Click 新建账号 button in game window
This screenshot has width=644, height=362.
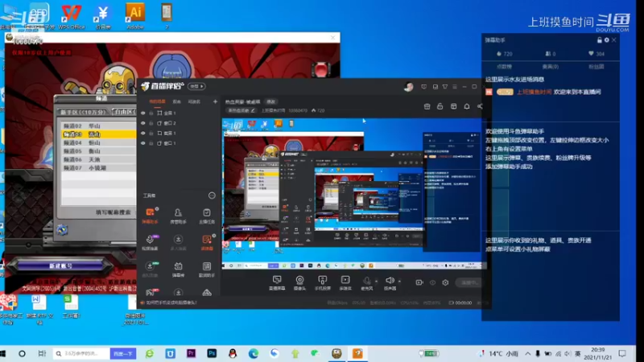[61, 266]
